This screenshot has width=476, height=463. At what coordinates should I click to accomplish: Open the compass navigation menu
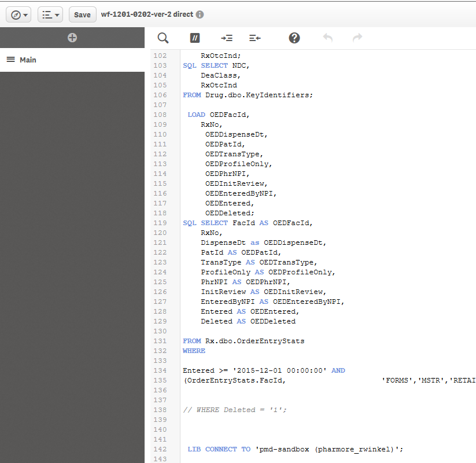tap(20, 14)
